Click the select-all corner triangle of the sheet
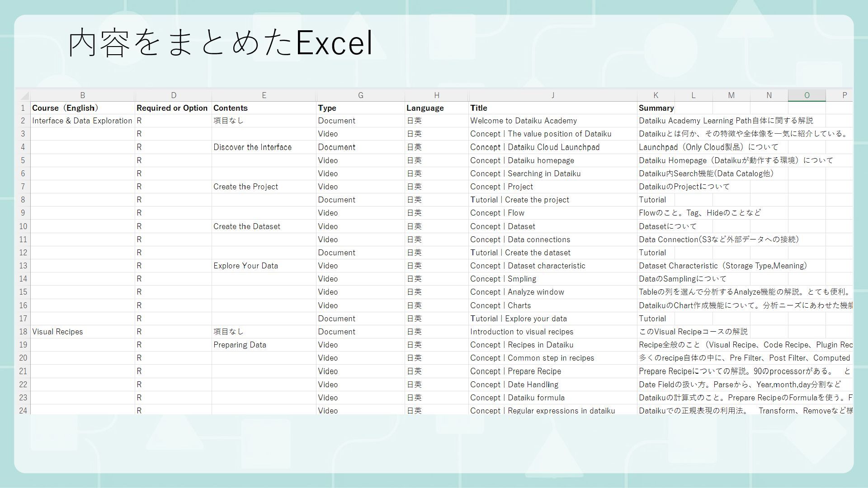Screen dimensions: 868x488 point(24,95)
